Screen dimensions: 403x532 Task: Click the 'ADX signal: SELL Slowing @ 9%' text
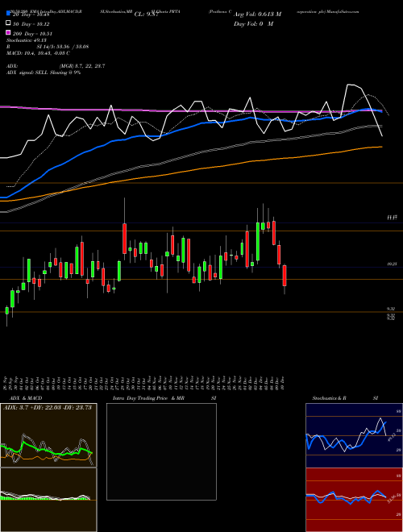44,73
